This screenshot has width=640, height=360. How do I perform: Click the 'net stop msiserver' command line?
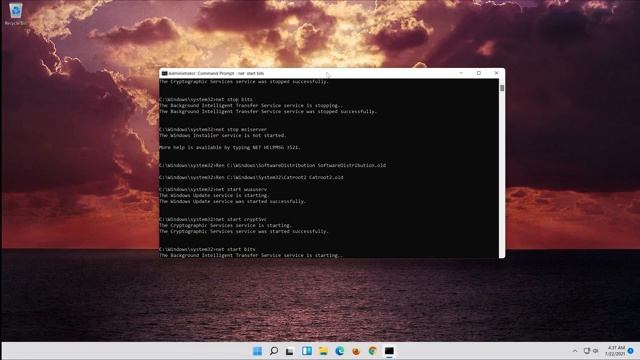[x=213, y=129]
